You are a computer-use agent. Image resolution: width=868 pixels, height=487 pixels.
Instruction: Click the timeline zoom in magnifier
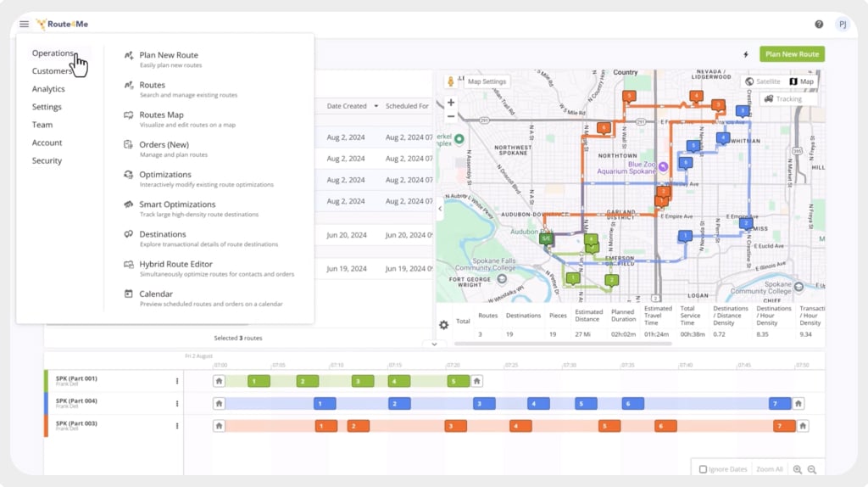pyautogui.click(x=797, y=469)
